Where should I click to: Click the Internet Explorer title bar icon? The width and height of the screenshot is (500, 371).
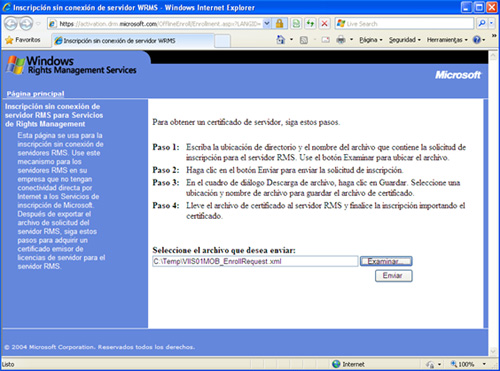pyautogui.click(x=7, y=7)
